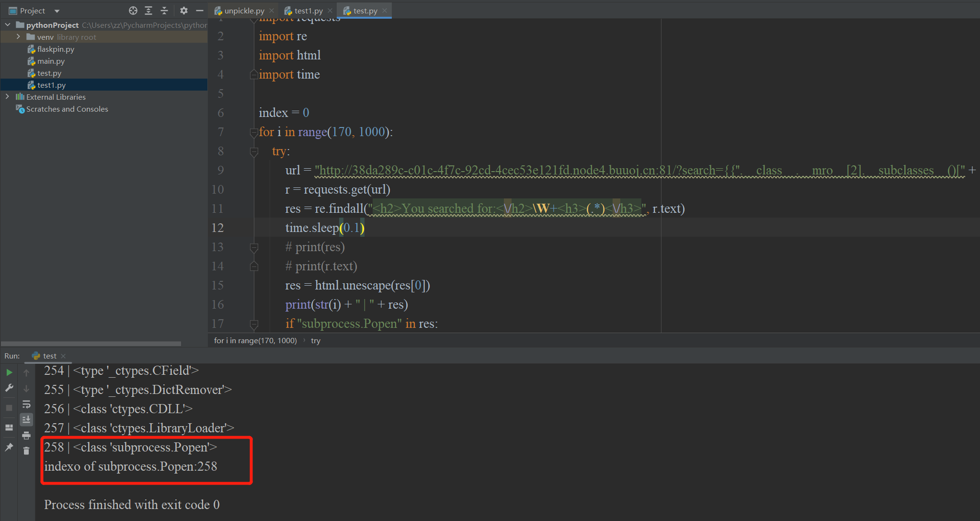Collapse the for-loop fold marker
980x521 pixels.
254,132
